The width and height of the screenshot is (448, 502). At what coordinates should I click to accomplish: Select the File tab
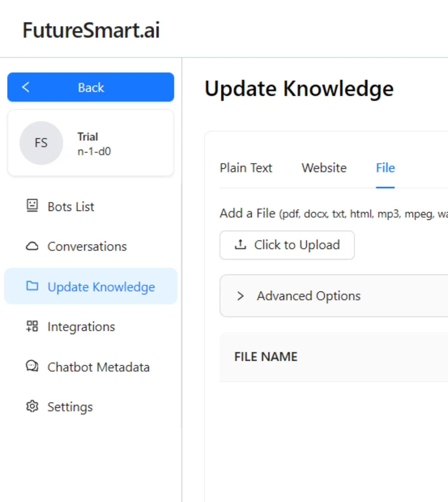[385, 168]
